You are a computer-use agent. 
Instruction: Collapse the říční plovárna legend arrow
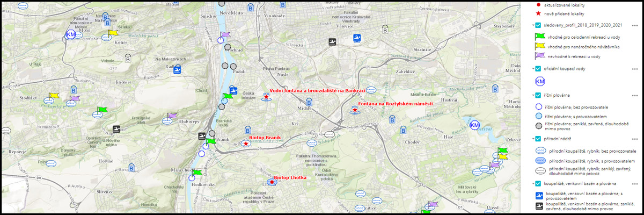[x=532, y=95]
